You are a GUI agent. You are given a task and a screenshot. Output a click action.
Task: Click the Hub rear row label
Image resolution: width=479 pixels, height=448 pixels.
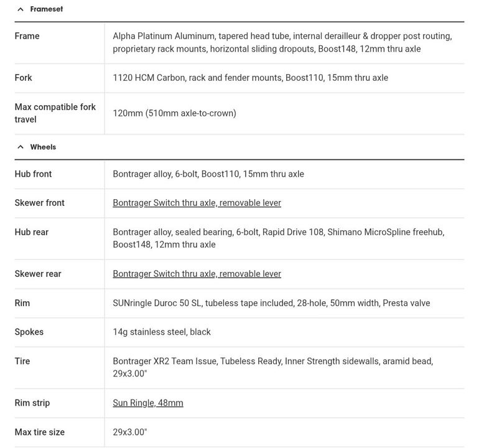coord(31,232)
